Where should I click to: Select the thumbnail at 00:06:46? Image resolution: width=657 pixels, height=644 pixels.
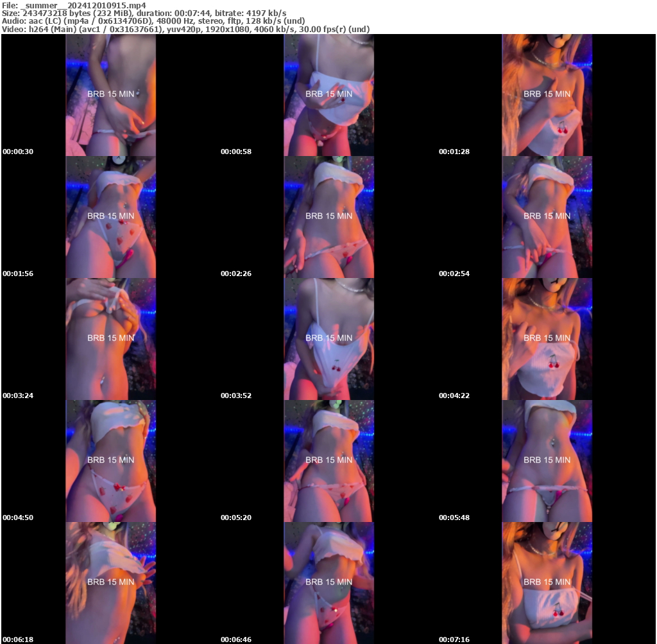point(328,583)
